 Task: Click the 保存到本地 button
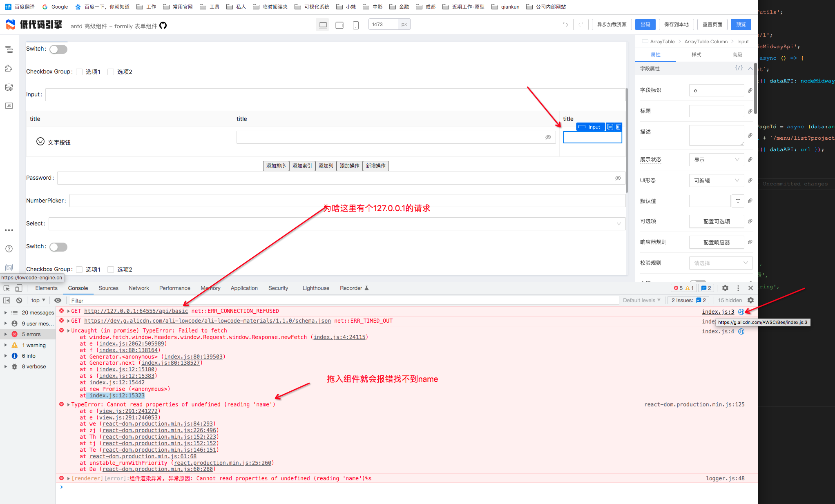coord(676,25)
